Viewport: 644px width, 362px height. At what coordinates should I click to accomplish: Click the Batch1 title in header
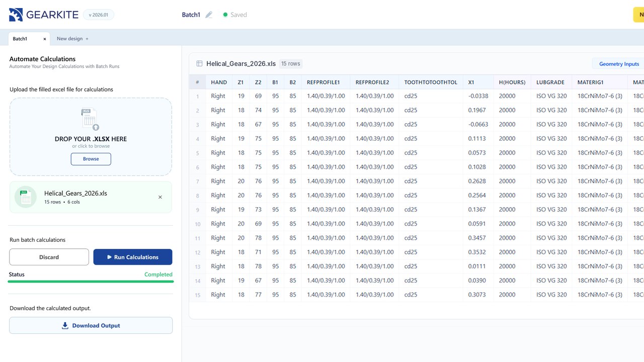pos(191,15)
